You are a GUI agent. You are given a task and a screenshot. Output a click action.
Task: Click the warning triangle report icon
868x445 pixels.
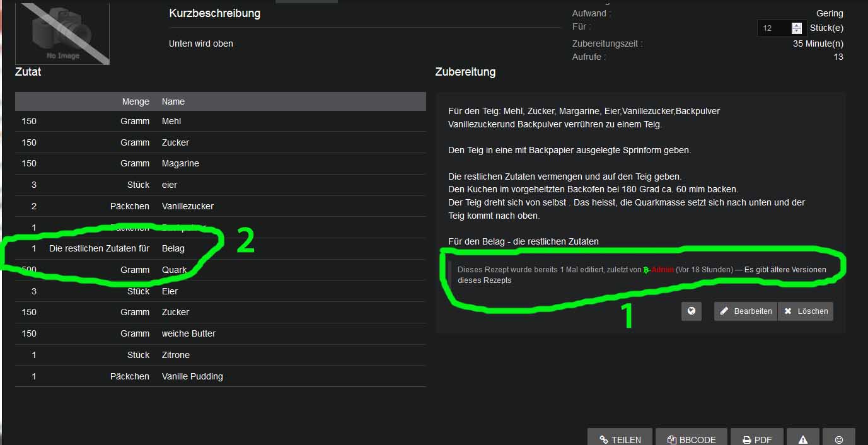tap(803, 439)
